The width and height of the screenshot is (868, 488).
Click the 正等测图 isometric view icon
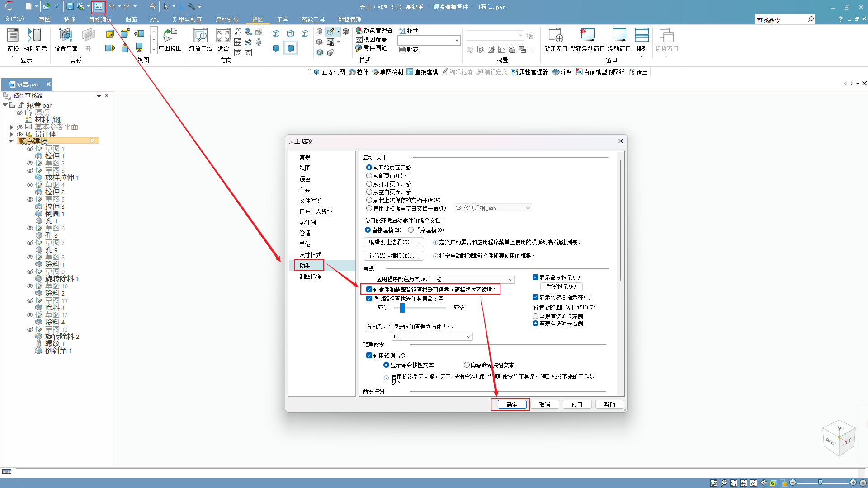(x=330, y=72)
